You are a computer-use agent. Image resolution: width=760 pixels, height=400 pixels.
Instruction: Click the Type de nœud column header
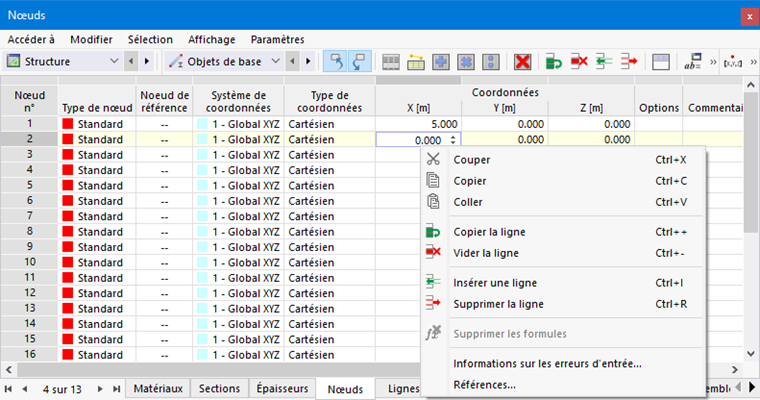[x=97, y=101]
